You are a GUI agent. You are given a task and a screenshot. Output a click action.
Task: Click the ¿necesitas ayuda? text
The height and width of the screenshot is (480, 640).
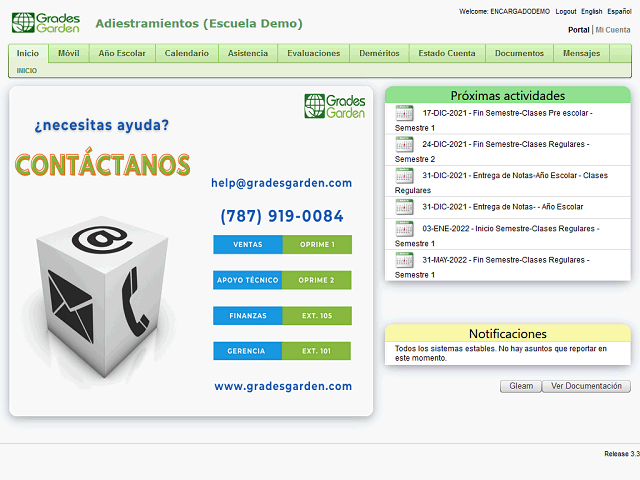pos(102,125)
